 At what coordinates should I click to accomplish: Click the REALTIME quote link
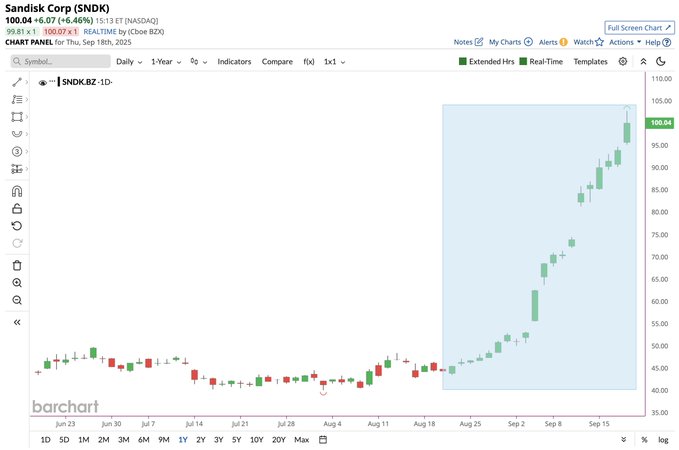[100, 32]
